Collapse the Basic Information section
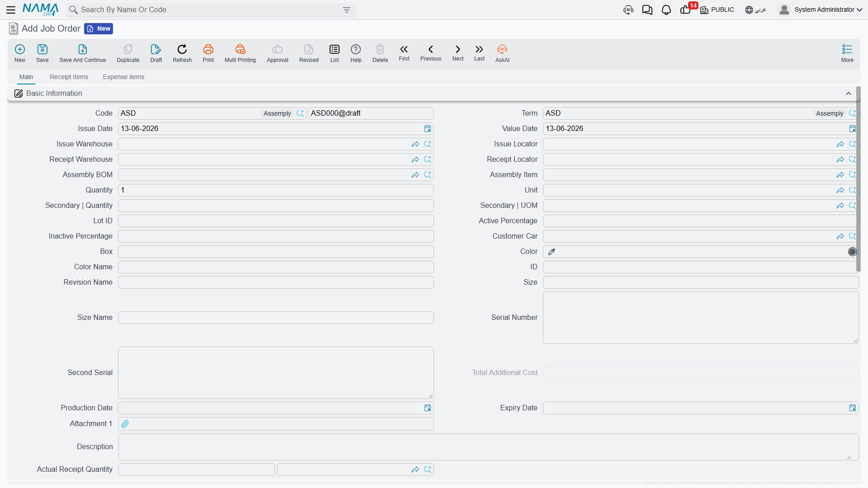The height and width of the screenshot is (488, 868). (849, 94)
